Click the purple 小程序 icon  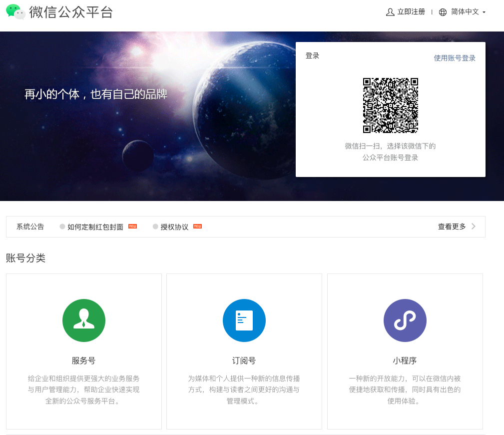(x=405, y=320)
